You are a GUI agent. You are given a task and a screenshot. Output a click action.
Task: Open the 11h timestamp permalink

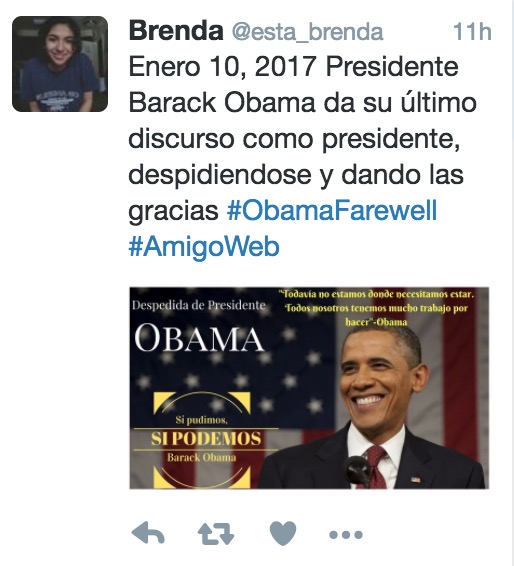point(472,32)
